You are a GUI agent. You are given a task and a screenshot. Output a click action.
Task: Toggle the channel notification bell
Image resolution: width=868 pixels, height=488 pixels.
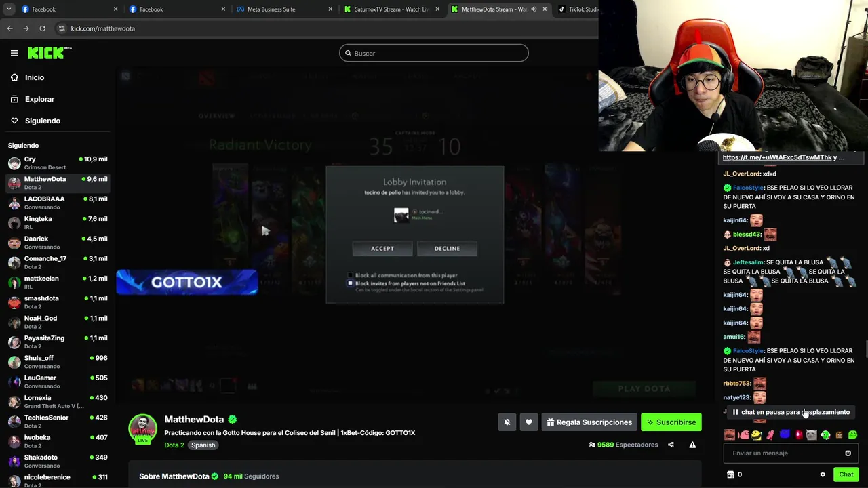507,422
